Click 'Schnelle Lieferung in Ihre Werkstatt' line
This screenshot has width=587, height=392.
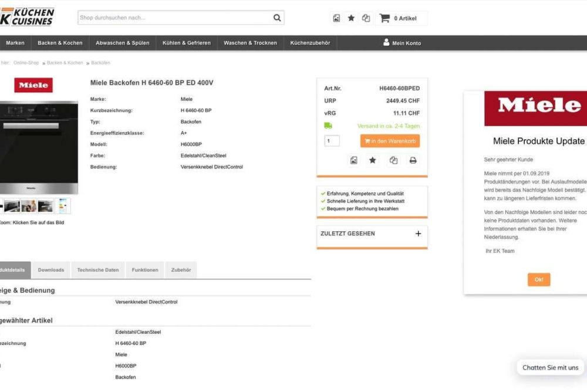pos(365,201)
